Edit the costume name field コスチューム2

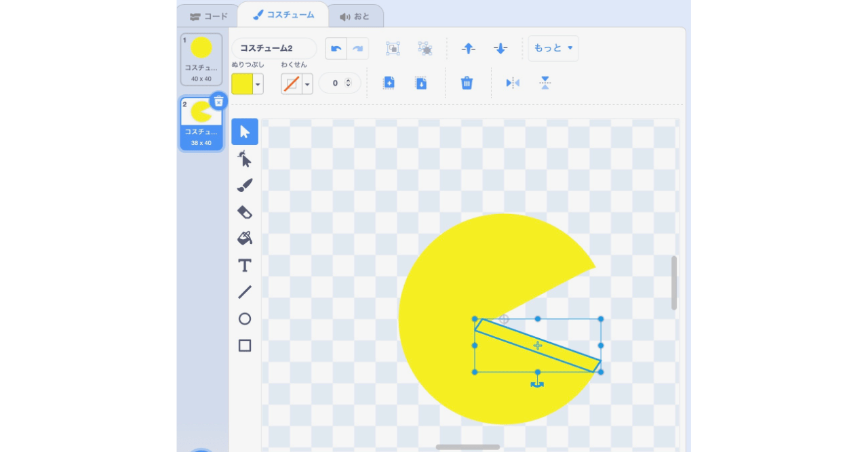pos(274,48)
